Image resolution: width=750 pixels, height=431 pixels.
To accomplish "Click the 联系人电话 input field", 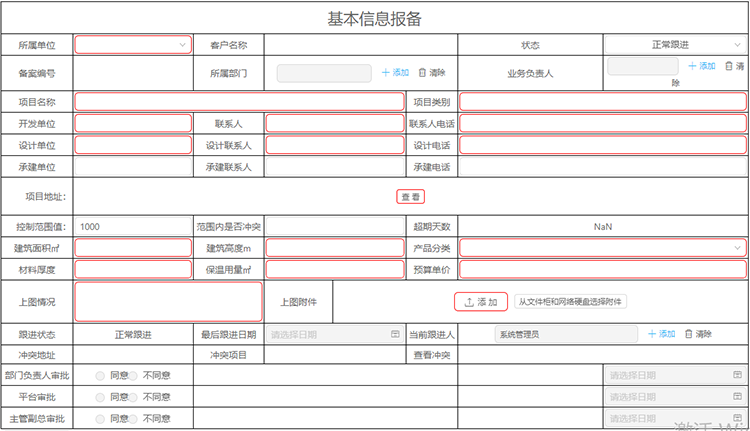I will (x=603, y=124).
